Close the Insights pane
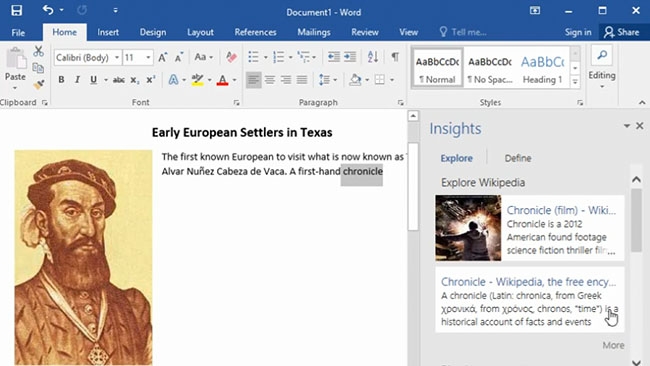This screenshot has width=650, height=366. tap(640, 126)
